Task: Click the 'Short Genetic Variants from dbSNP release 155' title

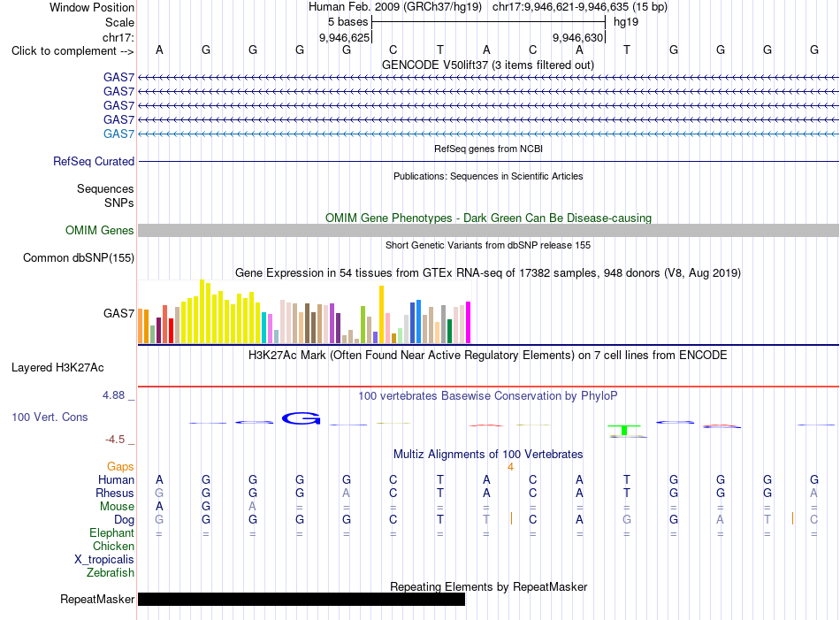Action: click(x=488, y=245)
